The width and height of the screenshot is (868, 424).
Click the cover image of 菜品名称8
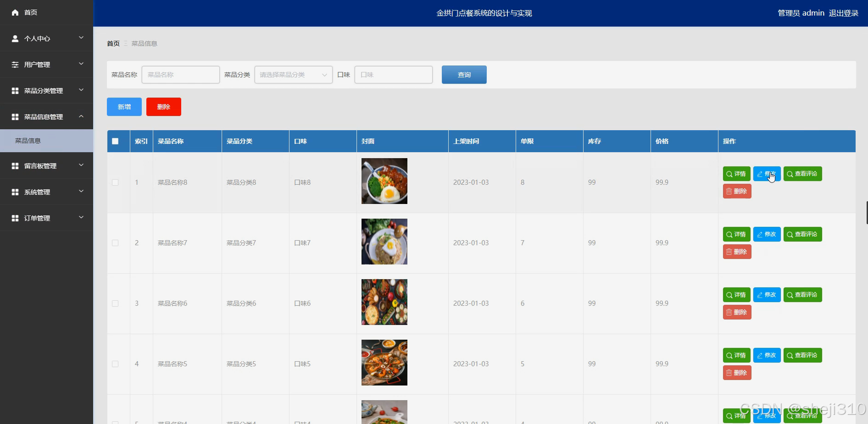click(384, 181)
